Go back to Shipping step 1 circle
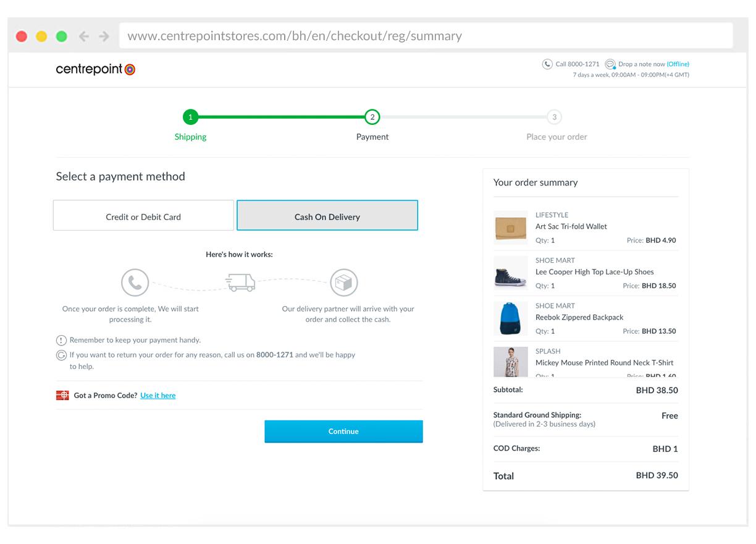Viewport: 756px width, 544px height. [190, 117]
